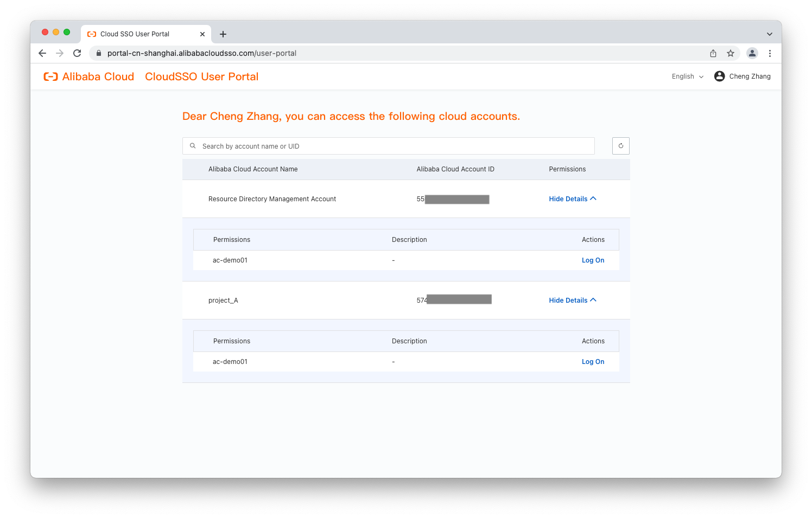Click the Cheng Zhang user avatar icon

click(x=719, y=76)
